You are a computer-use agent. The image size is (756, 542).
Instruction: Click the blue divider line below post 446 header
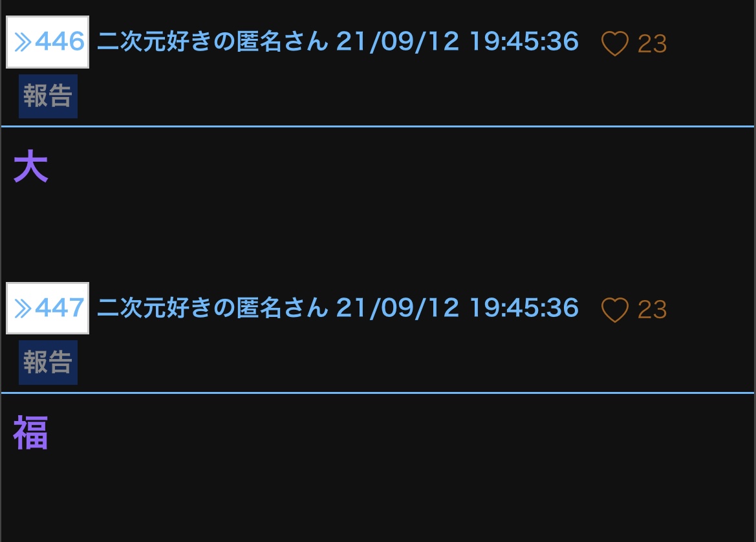(x=378, y=126)
